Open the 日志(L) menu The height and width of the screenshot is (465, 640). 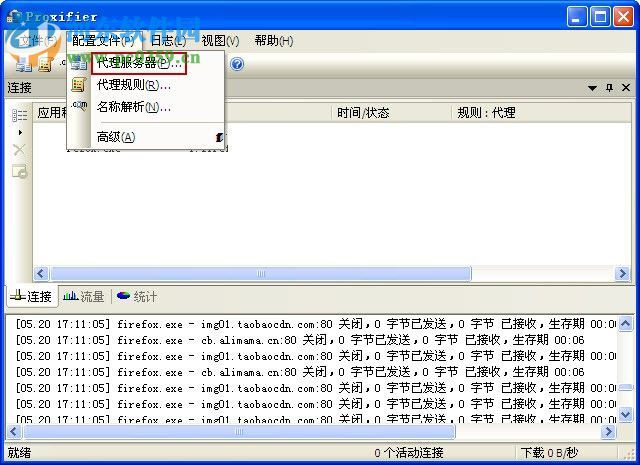point(168,41)
